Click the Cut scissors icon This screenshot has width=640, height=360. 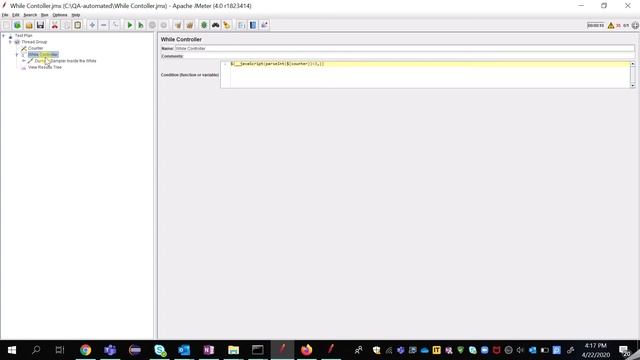tap(55, 25)
